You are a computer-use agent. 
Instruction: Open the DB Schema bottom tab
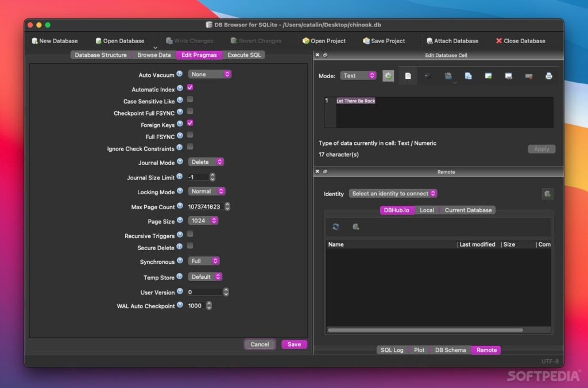tap(450, 350)
